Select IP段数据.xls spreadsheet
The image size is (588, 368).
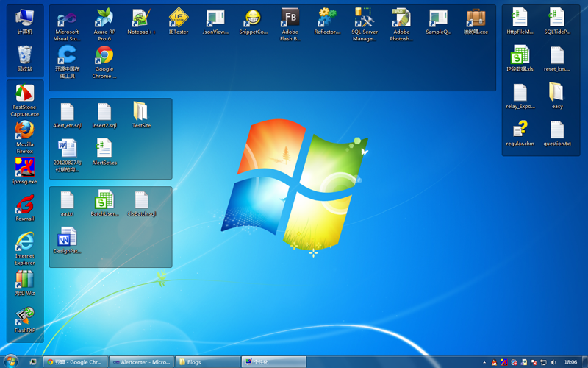point(520,59)
